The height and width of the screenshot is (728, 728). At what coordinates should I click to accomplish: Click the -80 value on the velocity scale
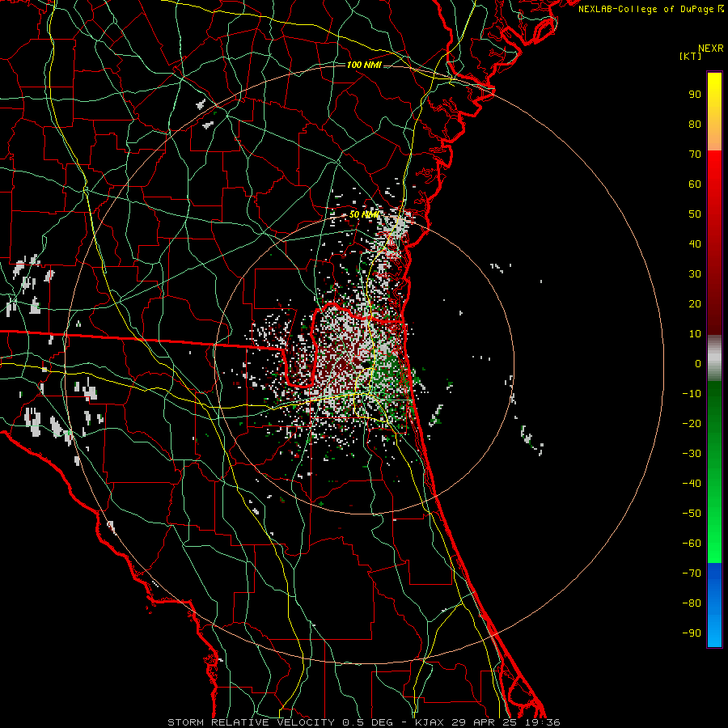[x=692, y=603]
